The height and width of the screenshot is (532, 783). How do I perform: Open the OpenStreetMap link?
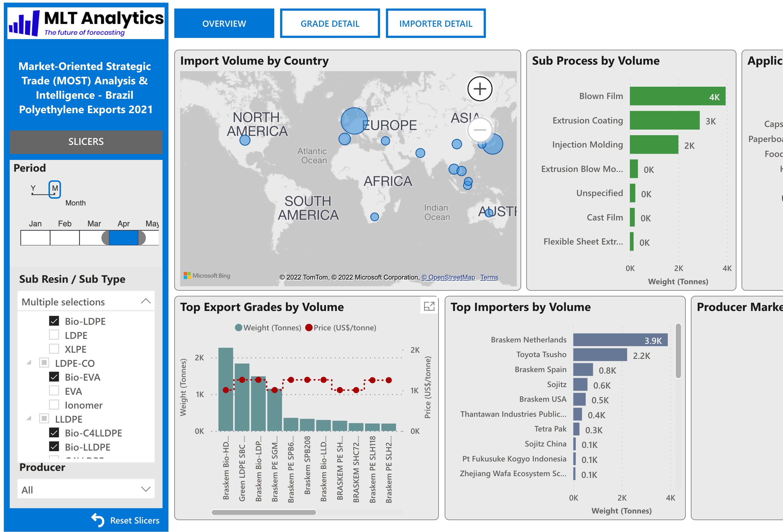click(448, 277)
